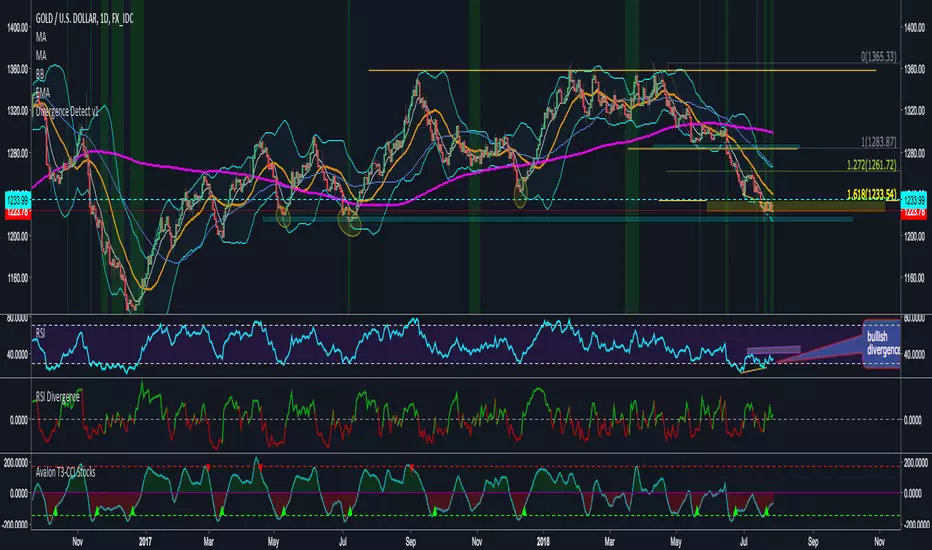The image size is (932, 550).
Task: Click the Sep label at the right of the time axis
Action: click(x=813, y=534)
